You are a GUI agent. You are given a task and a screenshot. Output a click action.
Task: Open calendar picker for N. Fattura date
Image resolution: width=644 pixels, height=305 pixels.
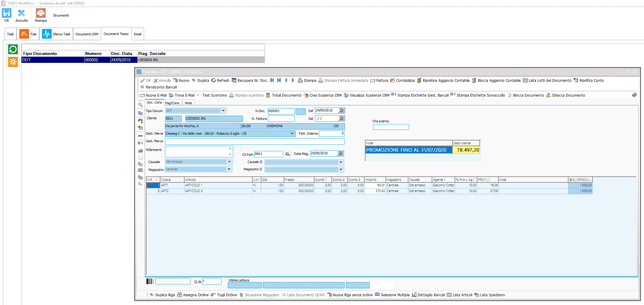tap(341, 118)
